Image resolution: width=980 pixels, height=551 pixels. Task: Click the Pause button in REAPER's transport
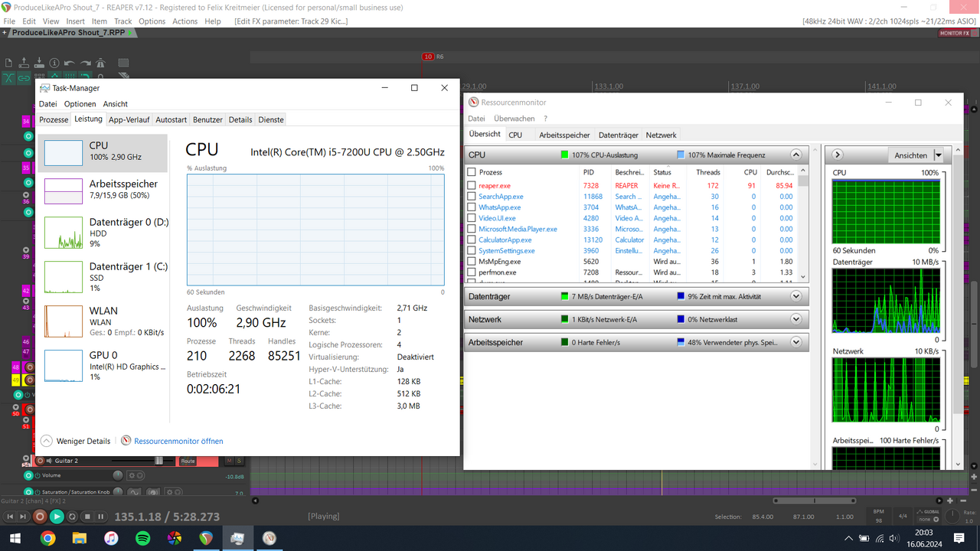click(102, 517)
